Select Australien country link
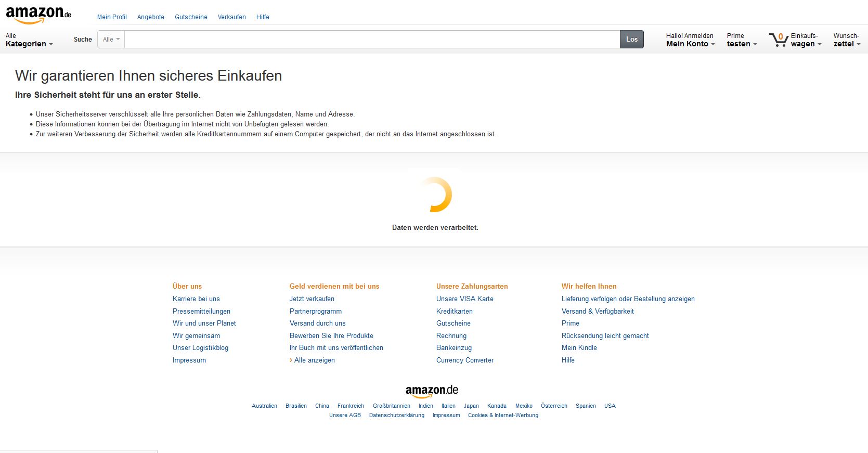 (x=264, y=406)
